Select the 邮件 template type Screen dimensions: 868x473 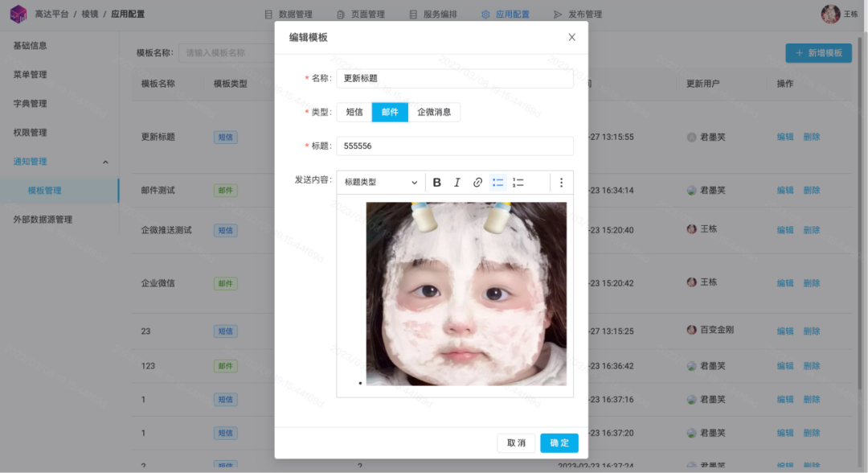click(x=390, y=112)
